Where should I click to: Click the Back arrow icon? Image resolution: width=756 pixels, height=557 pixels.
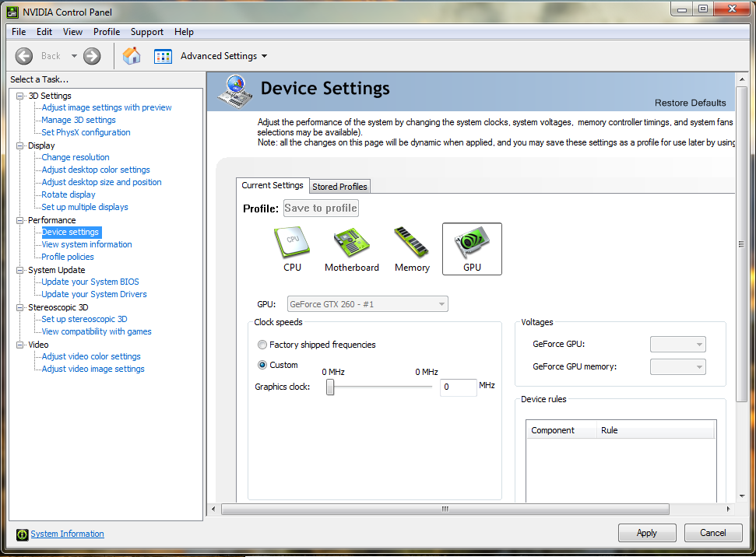coord(23,56)
